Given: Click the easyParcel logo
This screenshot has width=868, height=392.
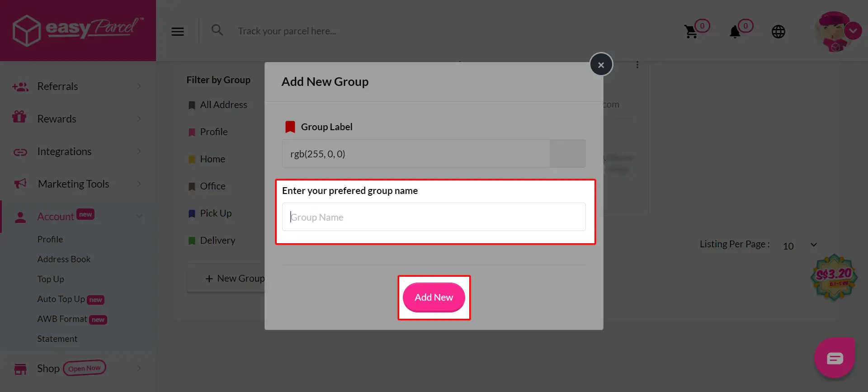Looking at the screenshot, I should coord(78,30).
